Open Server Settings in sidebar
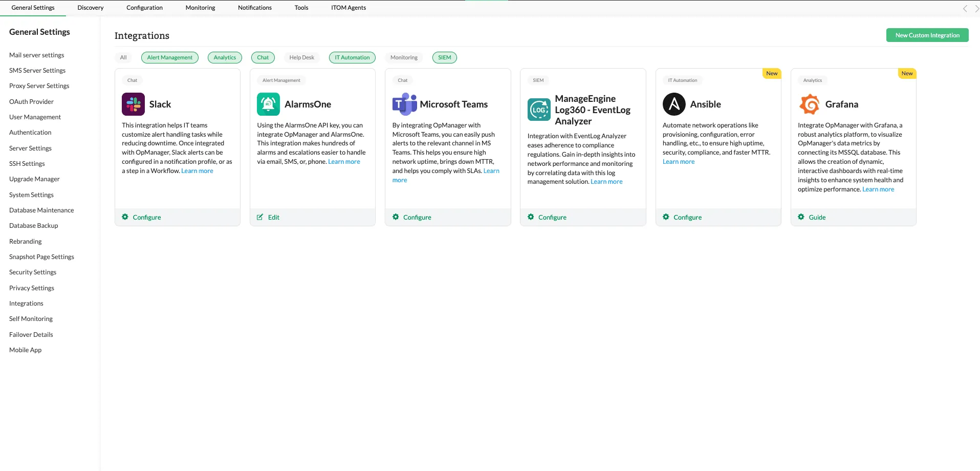The width and height of the screenshot is (980, 471). (30, 148)
